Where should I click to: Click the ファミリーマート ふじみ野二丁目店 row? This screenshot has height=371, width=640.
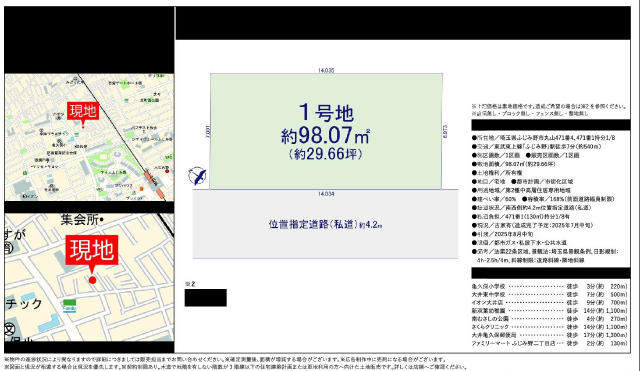[549, 344]
